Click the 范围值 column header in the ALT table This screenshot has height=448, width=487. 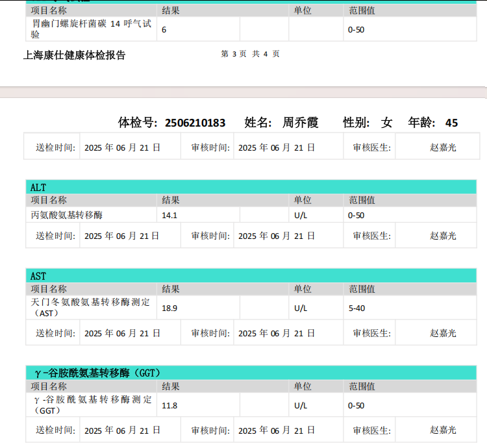point(362,200)
